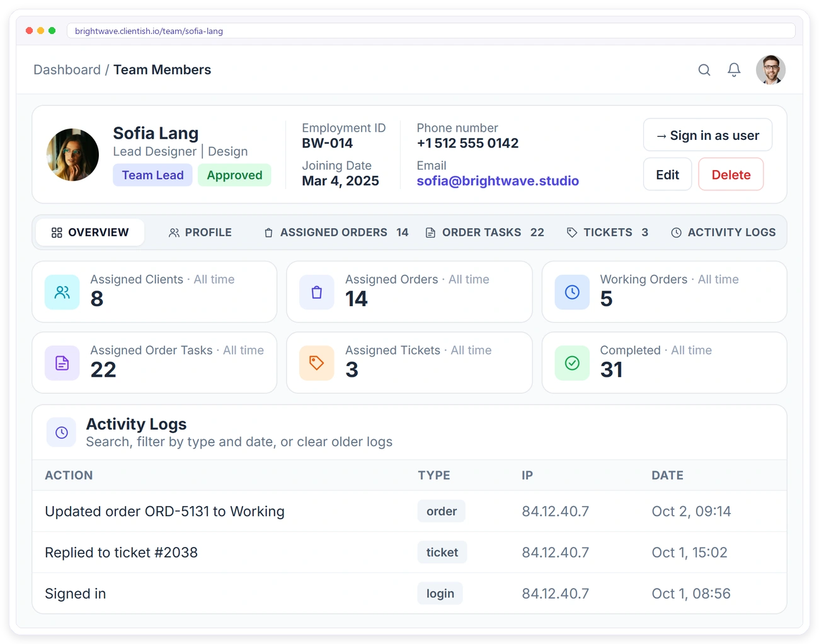
Task: Open the Assigned Orders tab
Action: pyautogui.click(x=336, y=233)
